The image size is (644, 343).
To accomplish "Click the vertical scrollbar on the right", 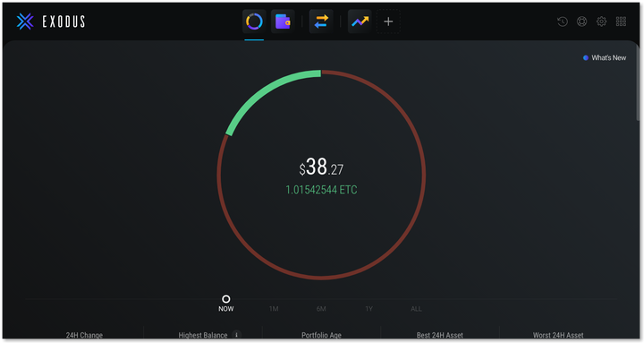I will (x=638, y=82).
